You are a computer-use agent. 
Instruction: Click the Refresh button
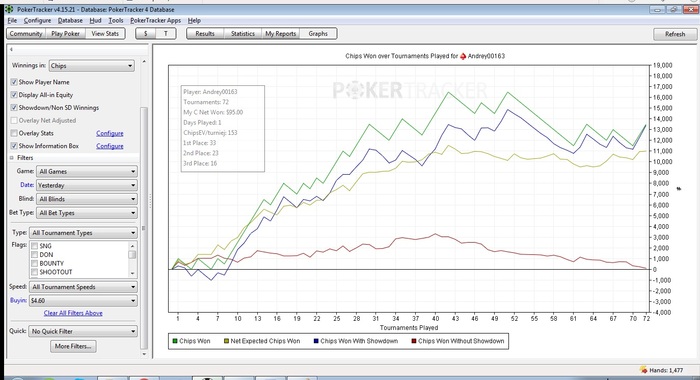tap(675, 34)
